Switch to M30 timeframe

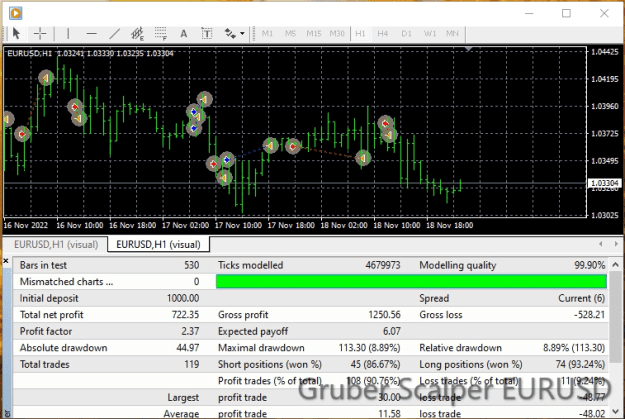point(337,33)
